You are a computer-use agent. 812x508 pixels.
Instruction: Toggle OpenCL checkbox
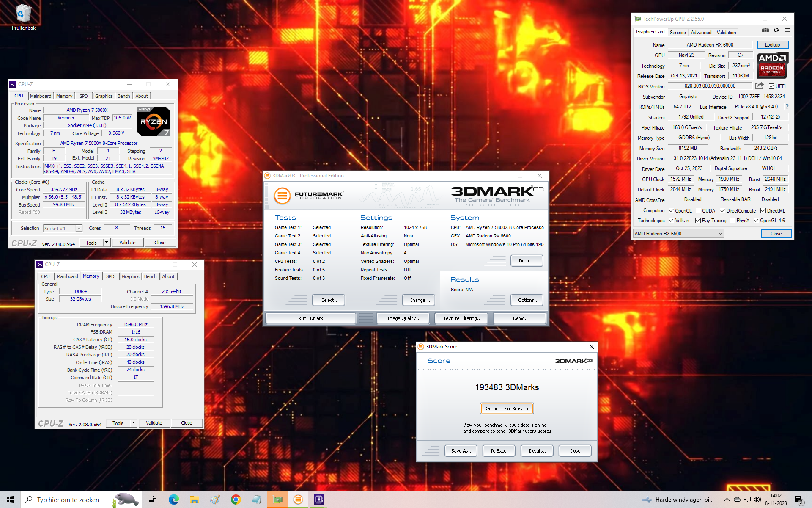click(x=671, y=210)
